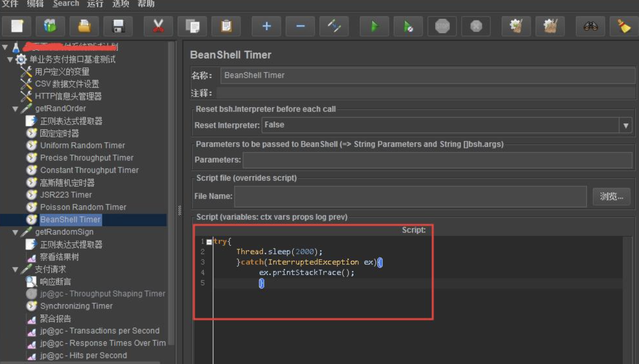Select CSV 数据文件设置 tree item
This screenshot has width=639, height=364.
[67, 84]
